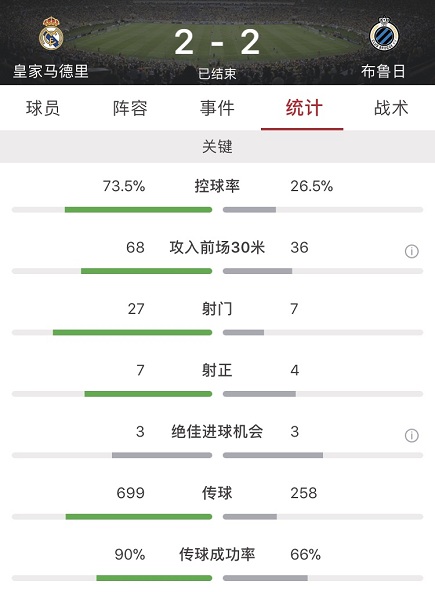Switch to the 阵容 tab
Image resolution: width=435 pixels, height=592 pixels.
coord(130,108)
